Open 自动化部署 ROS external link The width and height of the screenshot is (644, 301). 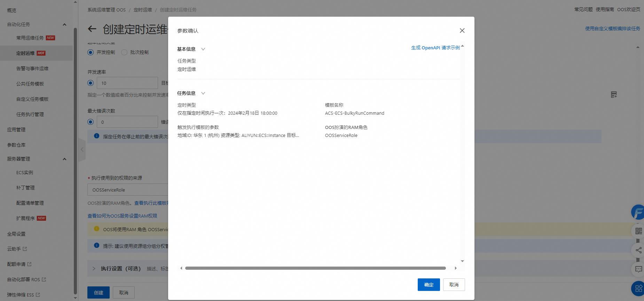(x=26, y=279)
